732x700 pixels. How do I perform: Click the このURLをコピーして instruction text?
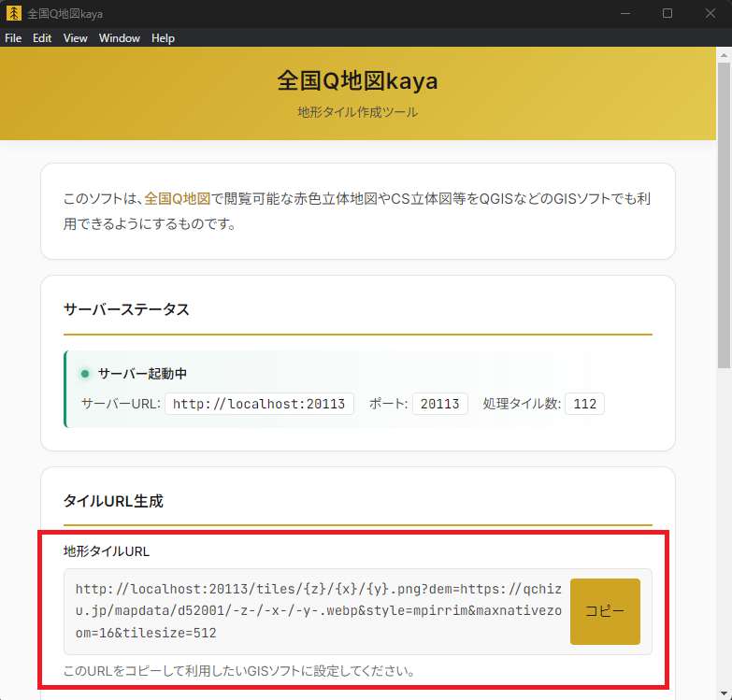click(239, 671)
